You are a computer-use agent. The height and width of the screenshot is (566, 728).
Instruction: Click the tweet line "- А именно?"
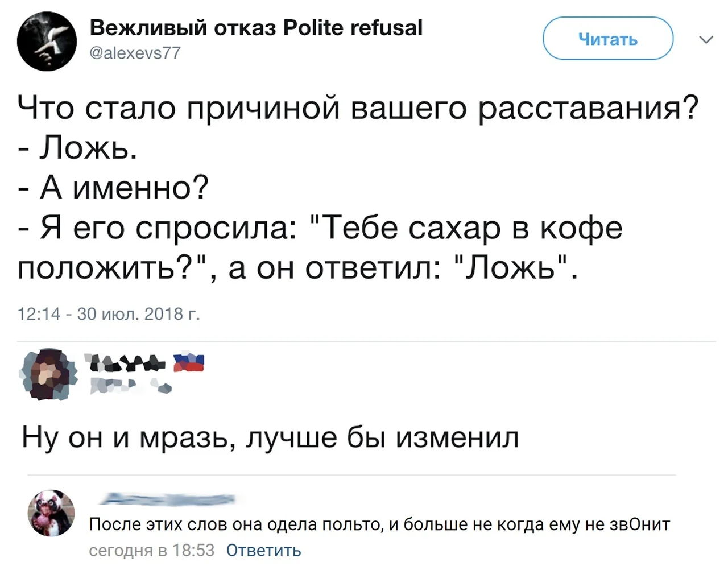(114, 188)
